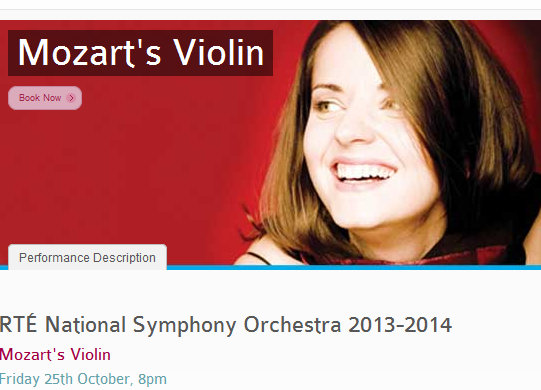Click the 8pm time in the date line

tap(152, 380)
